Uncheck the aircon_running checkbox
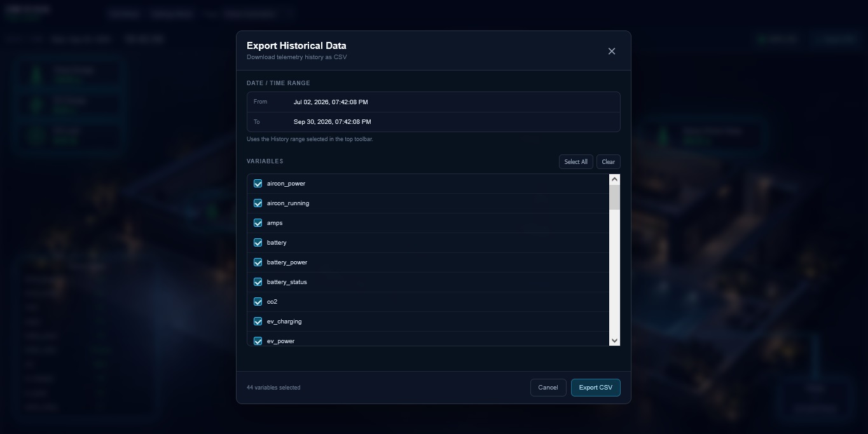Image resolution: width=868 pixels, height=434 pixels. click(258, 203)
